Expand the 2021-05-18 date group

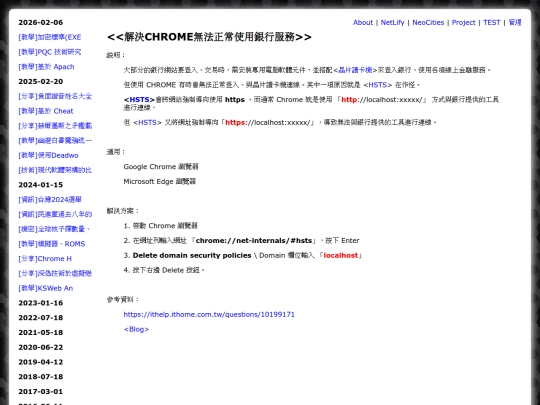pos(41,332)
